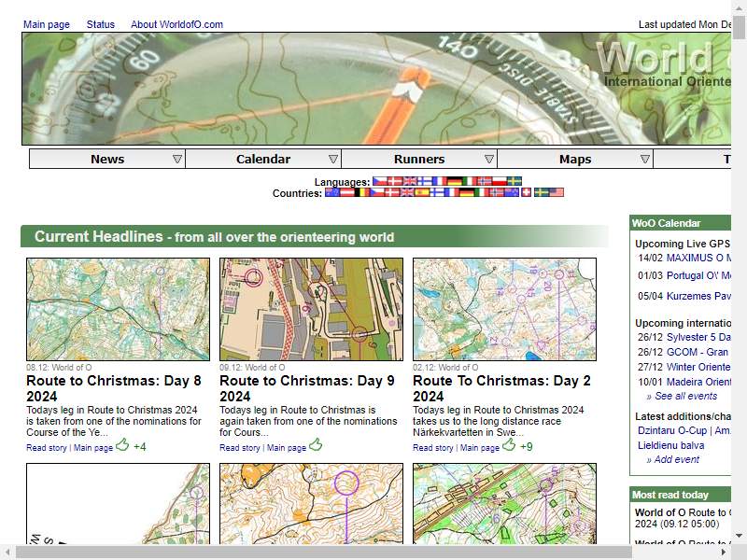Select the New Zealand flag in Countries row
Viewport: 747px width, 560px height.
click(x=512, y=192)
